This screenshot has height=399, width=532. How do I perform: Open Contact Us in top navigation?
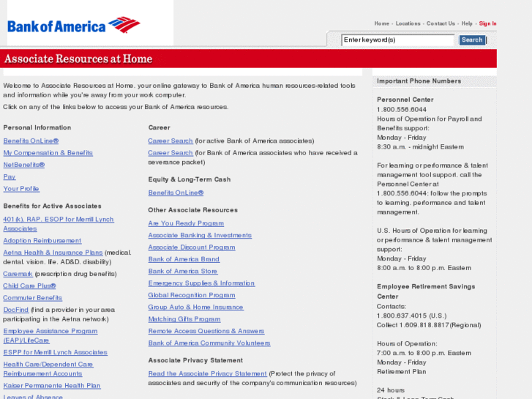click(441, 23)
